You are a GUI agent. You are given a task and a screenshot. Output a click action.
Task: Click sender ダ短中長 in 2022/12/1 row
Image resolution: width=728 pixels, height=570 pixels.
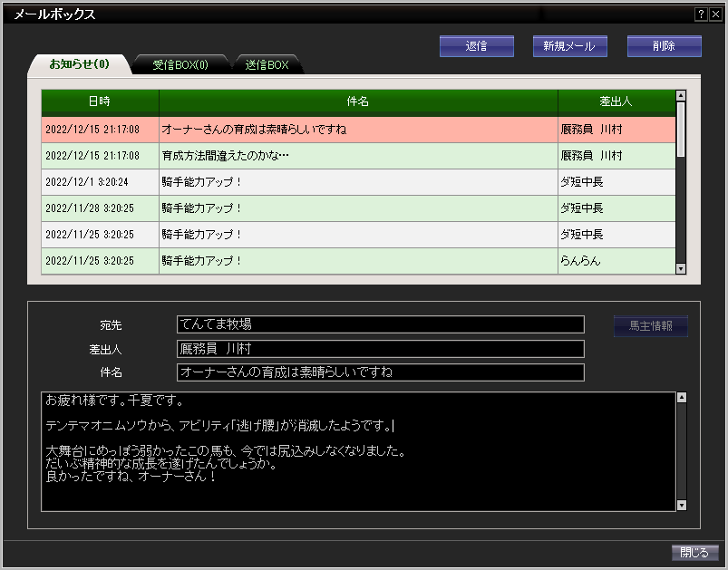click(582, 182)
